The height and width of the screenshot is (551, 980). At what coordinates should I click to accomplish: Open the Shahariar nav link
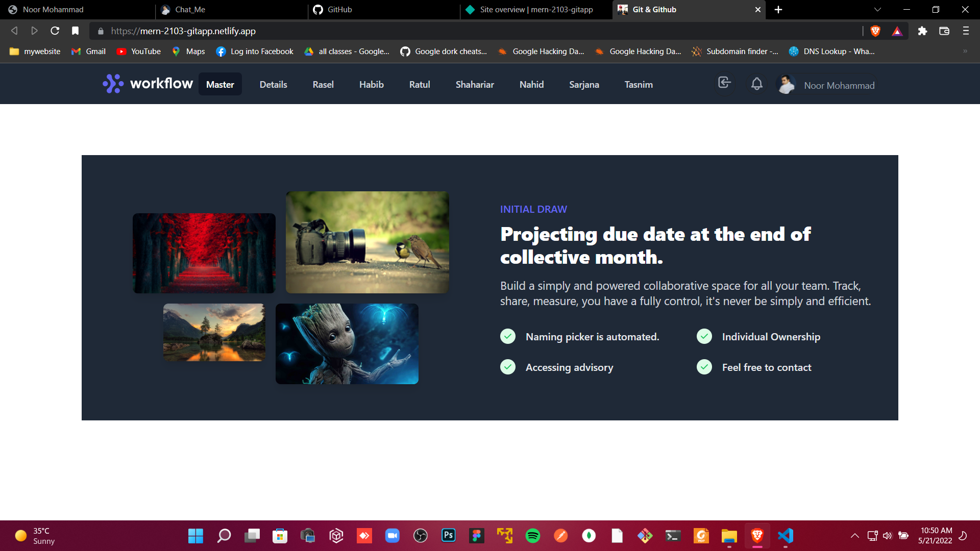point(475,85)
